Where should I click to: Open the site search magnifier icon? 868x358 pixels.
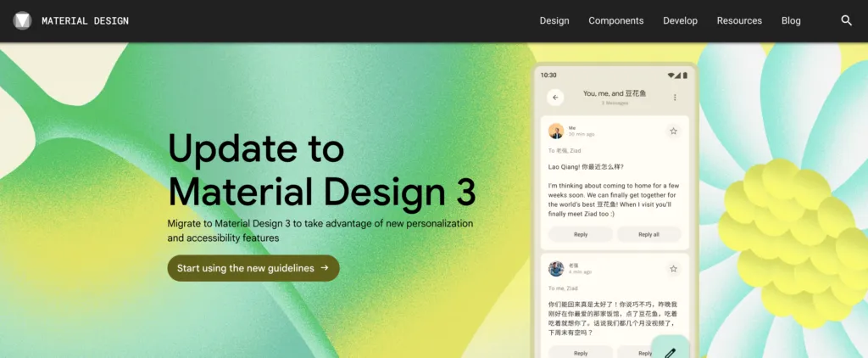[847, 20]
